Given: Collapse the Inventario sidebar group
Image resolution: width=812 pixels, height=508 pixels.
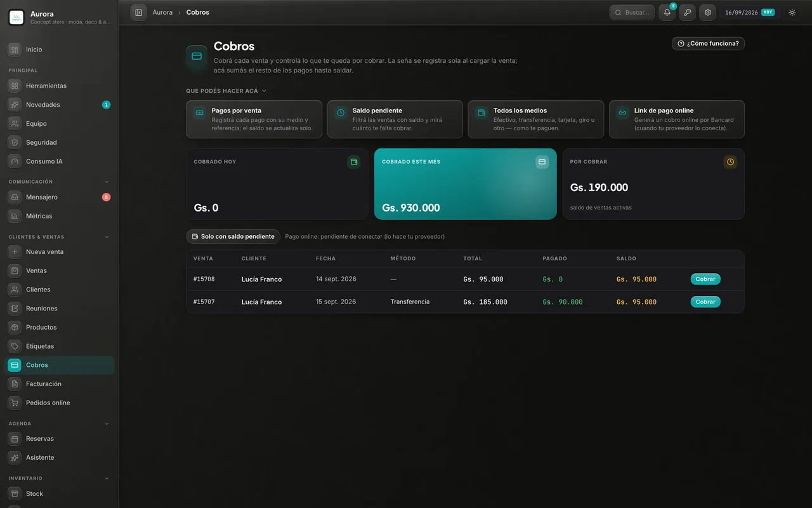Looking at the screenshot, I should [x=107, y=479].
